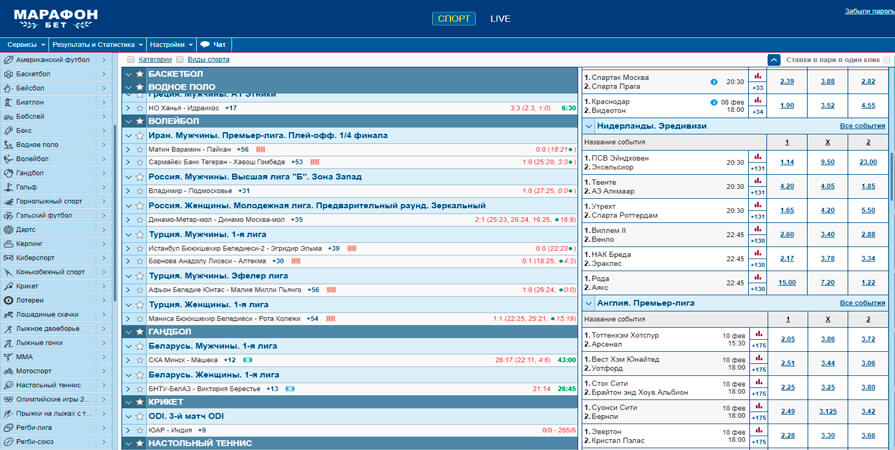This screenshot has height=450, width=895.
Task: Click the Волейбол icon in sidebar
Action: coord(8,159)
